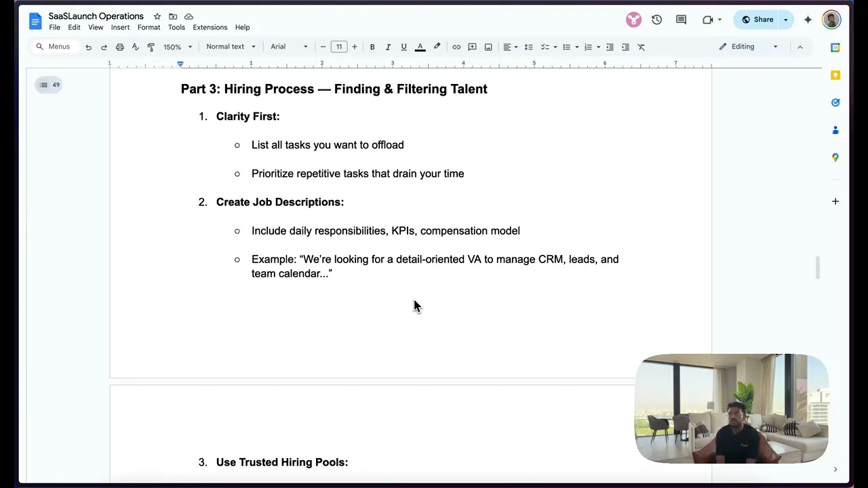Insert a link
This screenshot has height=488, width=868.
(456, 47)
